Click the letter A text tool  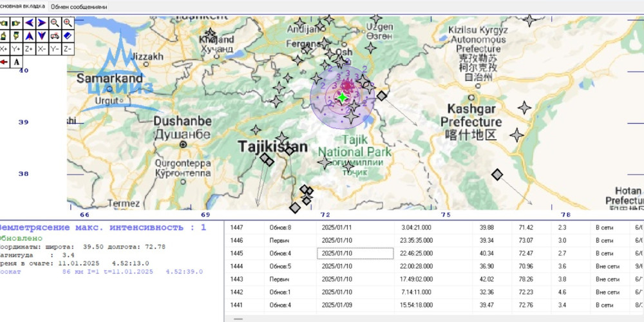pyautogui.click(x=16, y=62)
